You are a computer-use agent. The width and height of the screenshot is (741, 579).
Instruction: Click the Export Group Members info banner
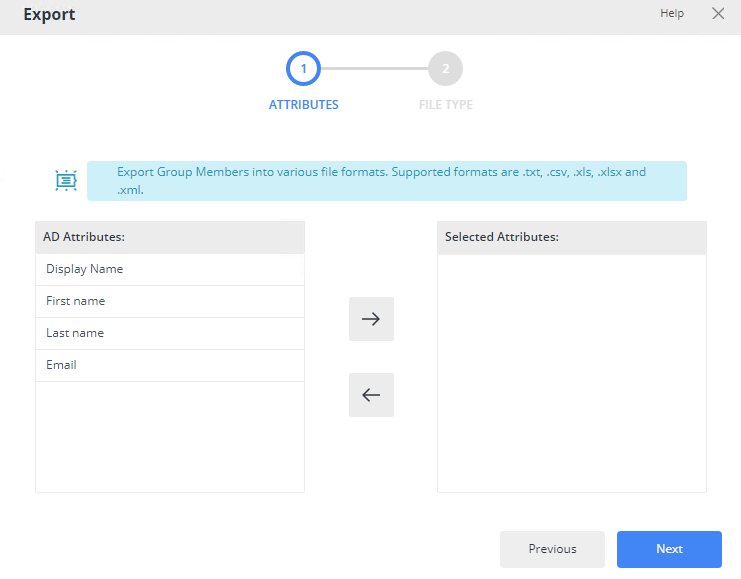[x=387, y=181]
